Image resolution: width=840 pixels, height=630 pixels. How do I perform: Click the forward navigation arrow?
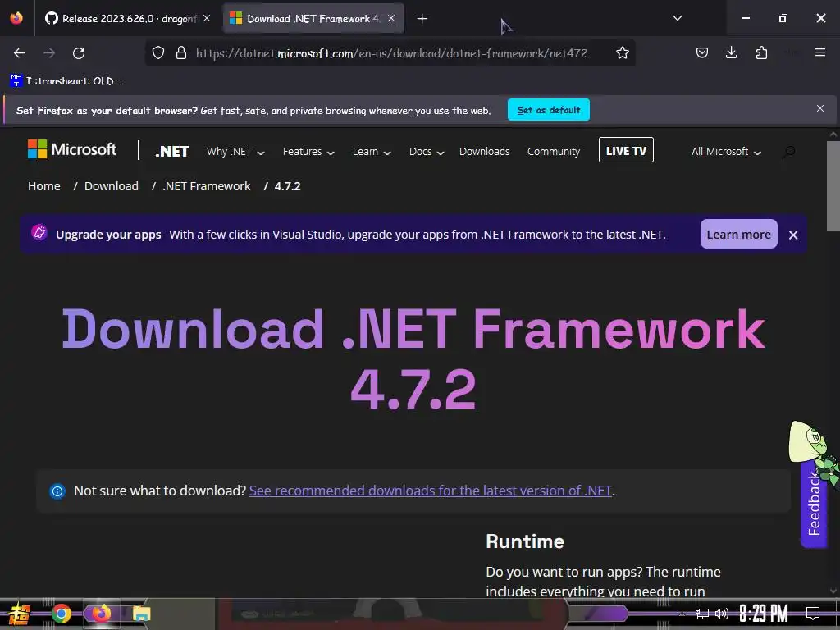coord(49,53)
